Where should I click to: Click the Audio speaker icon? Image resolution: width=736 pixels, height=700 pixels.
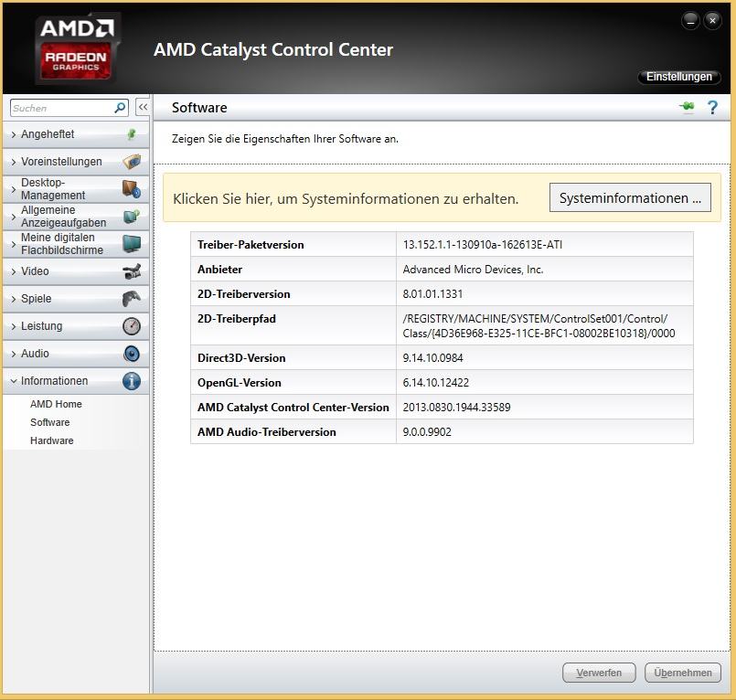click(x=132, y=354)
